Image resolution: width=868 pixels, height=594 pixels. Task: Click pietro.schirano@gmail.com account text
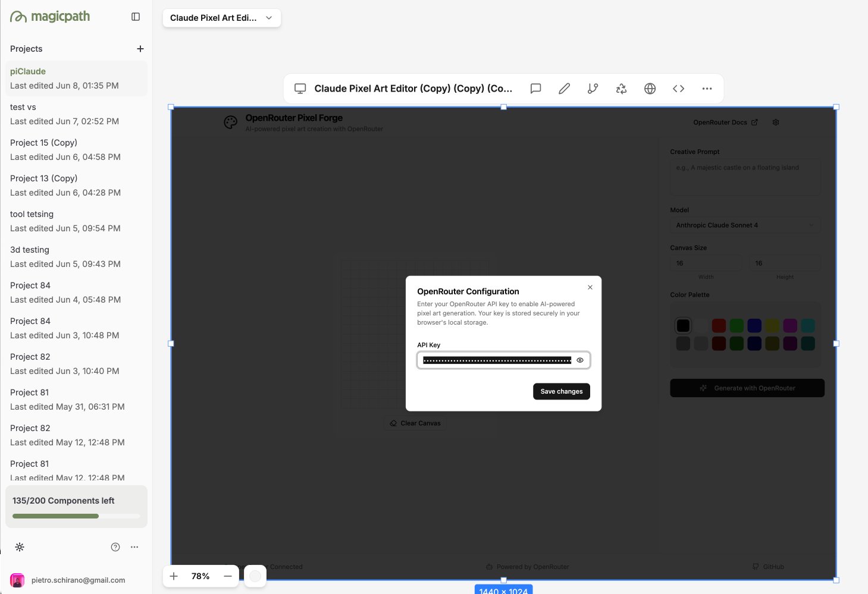point(78,580)
